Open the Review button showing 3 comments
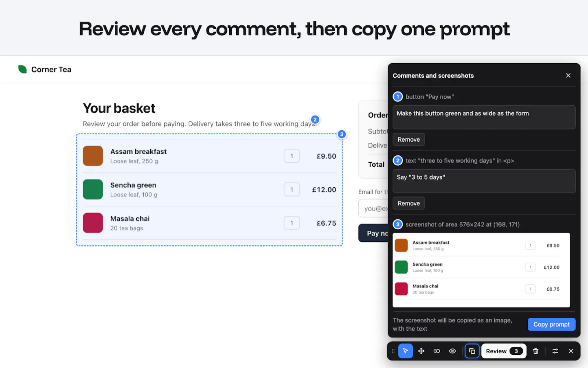588x368 pixels. (x=504, y=351)
